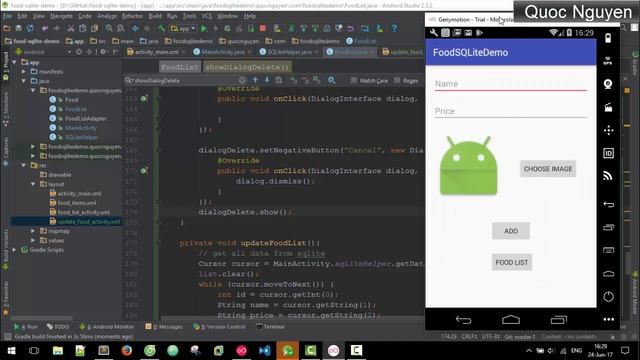The width and height of the screenshot is (640, 360).
Task: Open the app run configuration dropdown
Action: [183, 29]
